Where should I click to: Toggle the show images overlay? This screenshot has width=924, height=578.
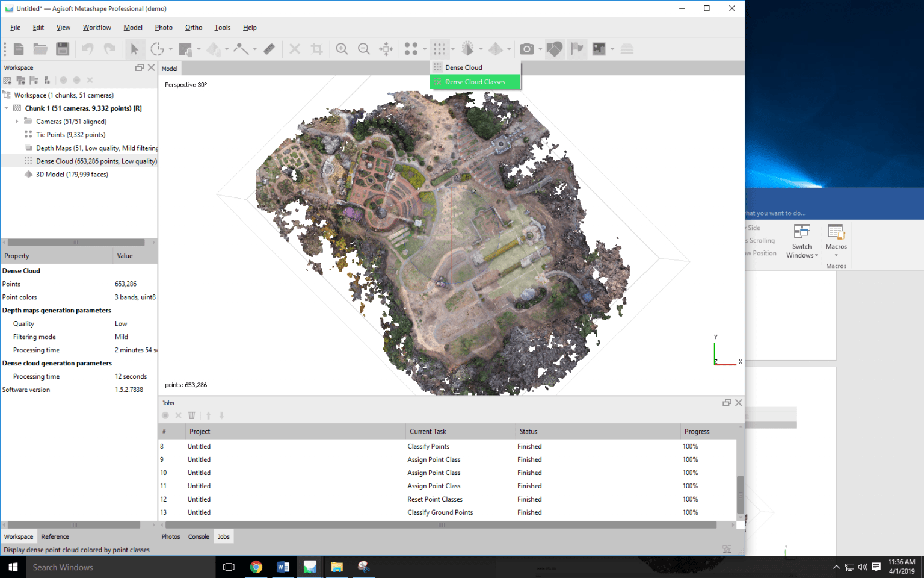[599, 49]
